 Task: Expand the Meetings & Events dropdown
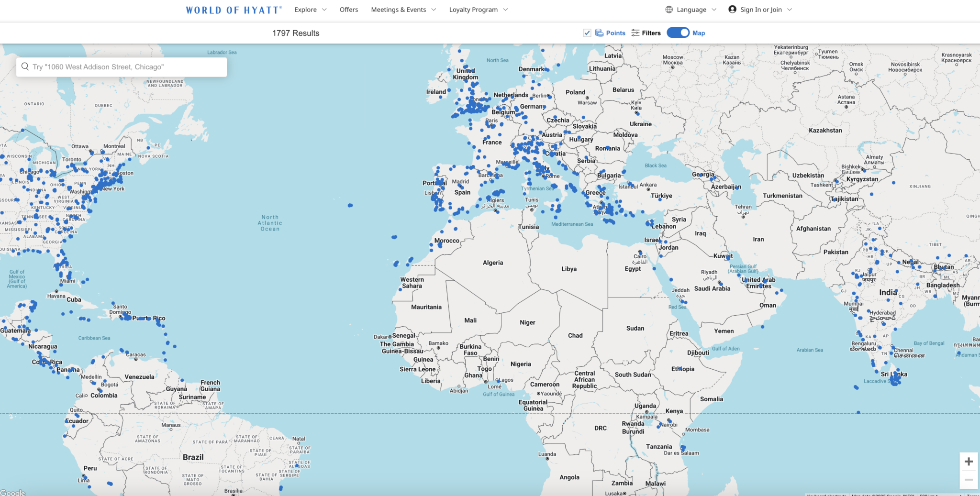[x=403, y=10]
